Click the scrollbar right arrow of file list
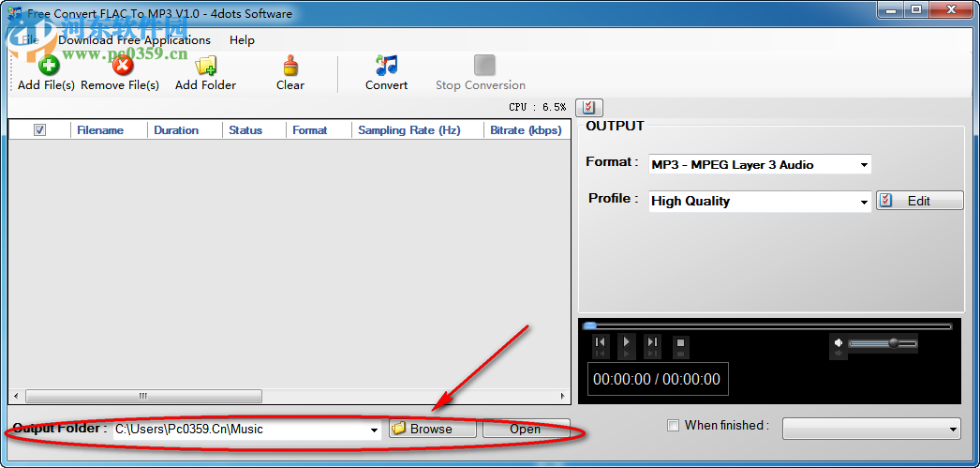This screenshot has height=468, width=980. [562, 396]
